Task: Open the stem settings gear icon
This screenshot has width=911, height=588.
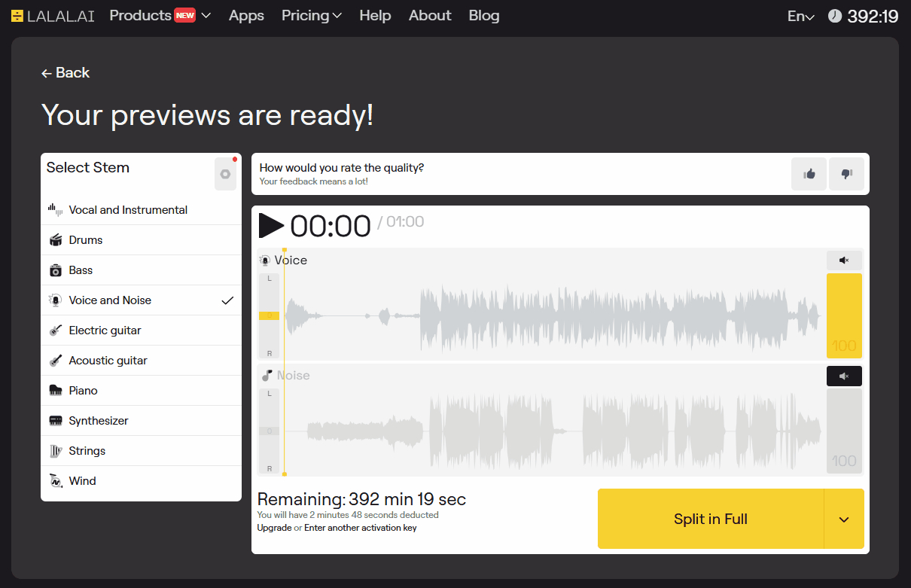Action: coord(225,174)
